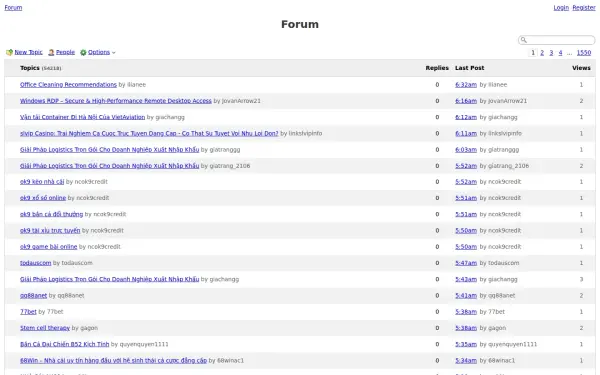Jump to last page 1550
Screen dimensions: 600x375
tap(584, 53)
